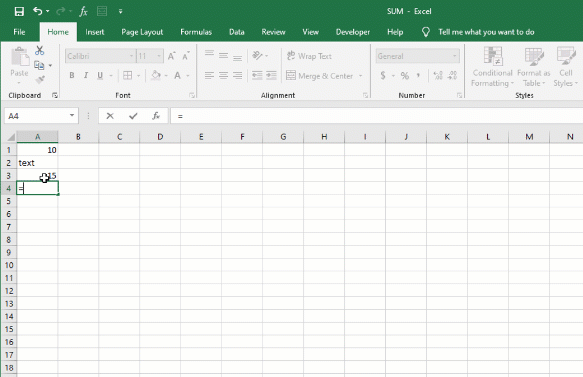Click the Bottom Align icon
The height and width of the screenshot is (377, 583).
coord(238,57)
